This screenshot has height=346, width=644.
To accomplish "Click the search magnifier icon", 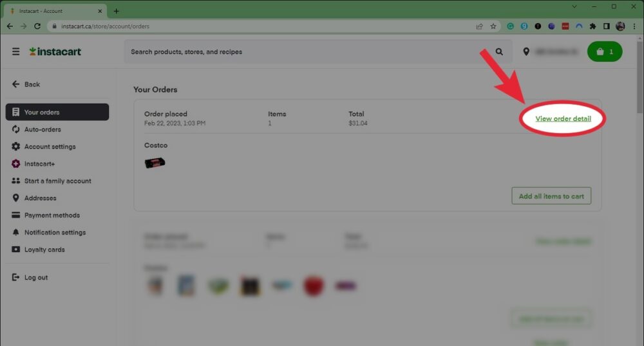I will tap(499, 51).
